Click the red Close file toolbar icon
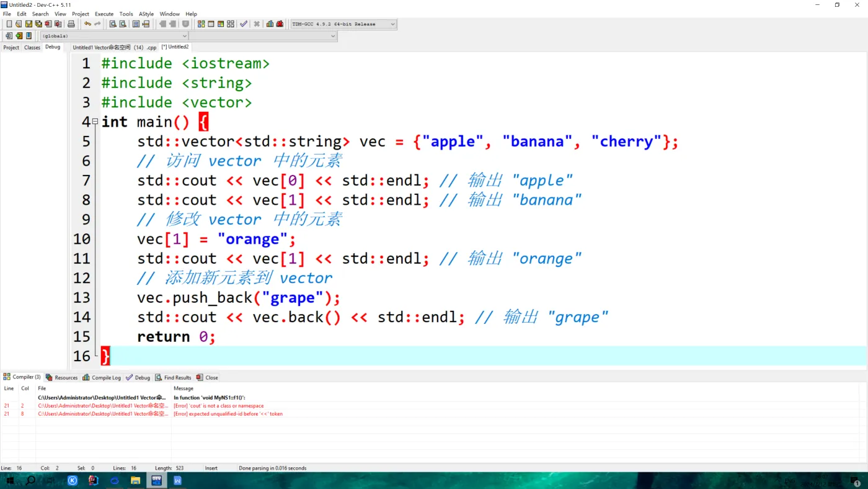Image resolution: width=868 pixels, height=489 pixels. 48,24
